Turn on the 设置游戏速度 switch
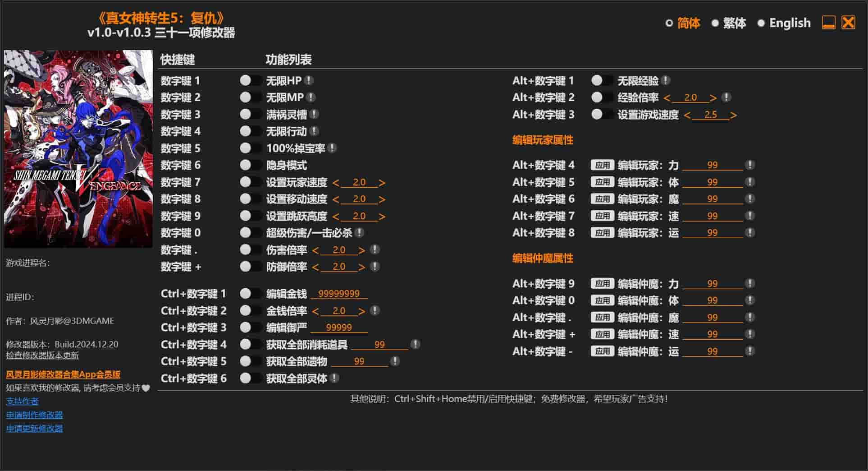The width and height of the screenshot is (868, 471). (x=602, y=115)
